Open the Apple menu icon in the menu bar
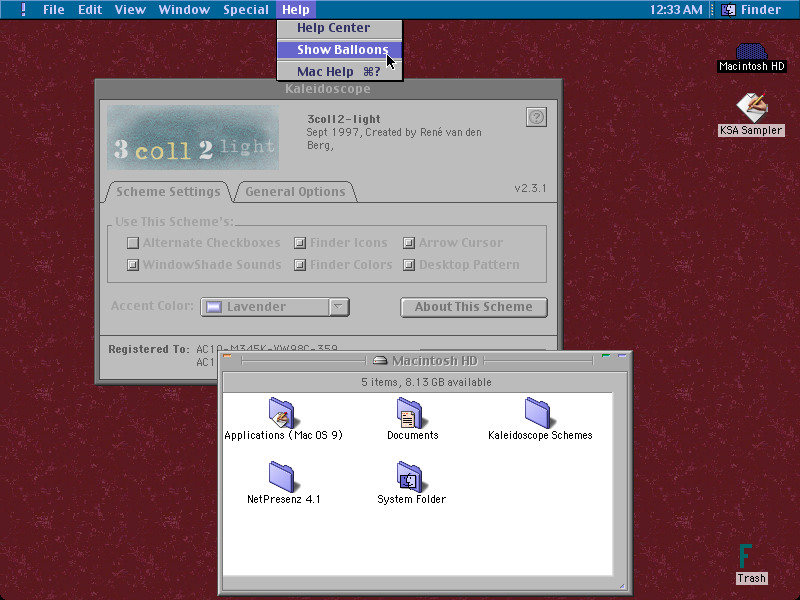Viewport: 800px width, 600px height. pos(23,9)
